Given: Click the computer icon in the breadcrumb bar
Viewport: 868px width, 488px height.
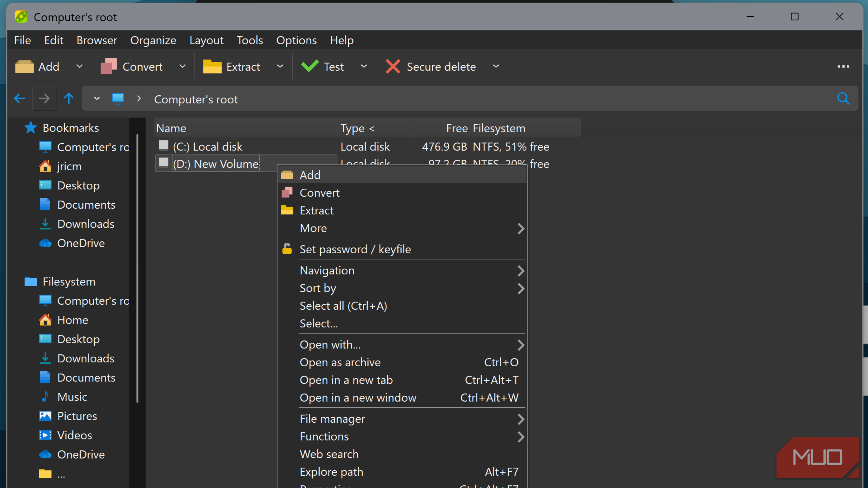Looking at the screenshot, I should tap(118, 99).
